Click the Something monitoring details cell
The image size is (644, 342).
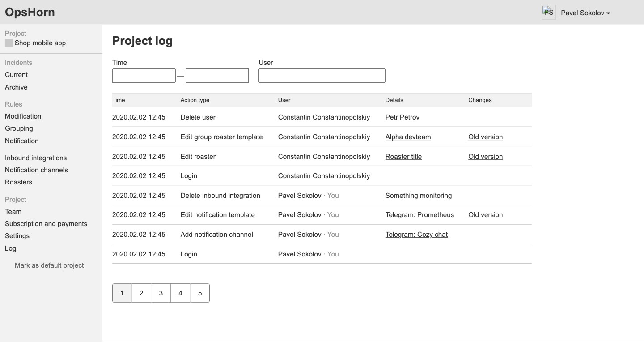click(x=419, y=196)
